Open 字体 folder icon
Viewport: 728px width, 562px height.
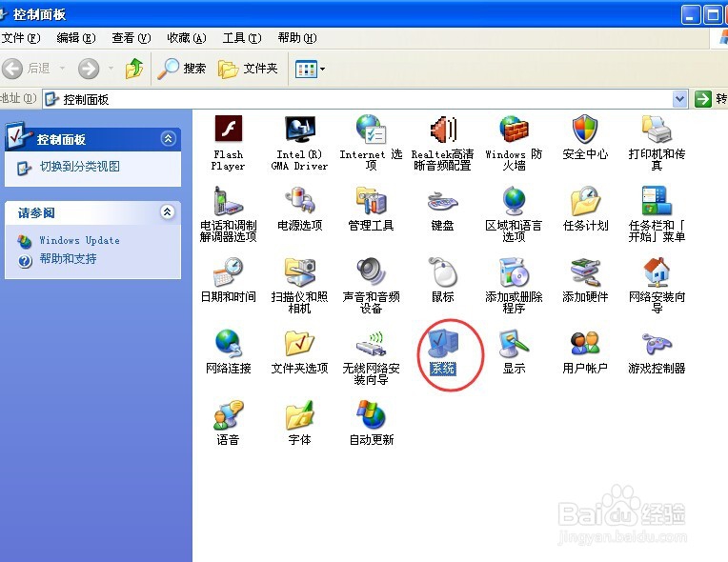[299, 416]
